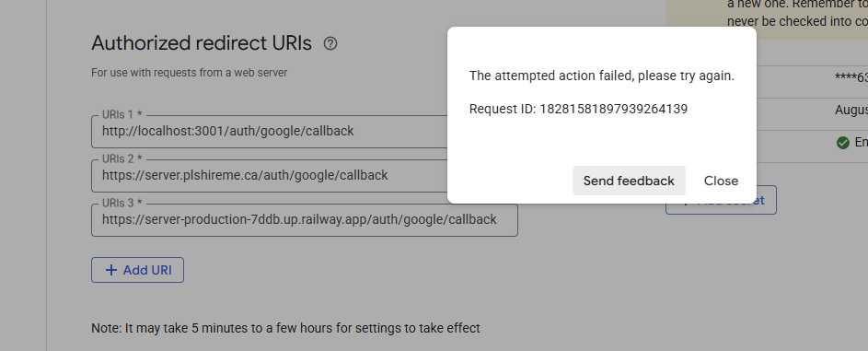This screenshot has width=868, height=351.
Task: Send feedback about the failed action
Action: point(629,181)
